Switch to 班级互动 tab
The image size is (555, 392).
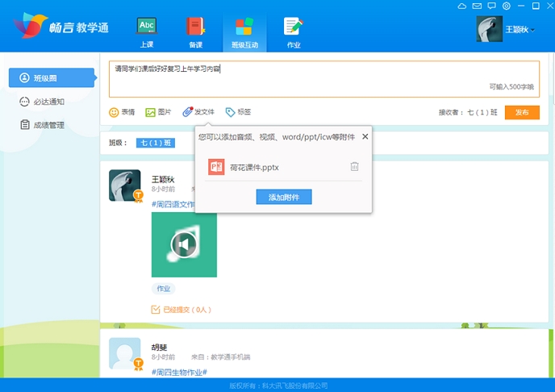coord(244,32)
